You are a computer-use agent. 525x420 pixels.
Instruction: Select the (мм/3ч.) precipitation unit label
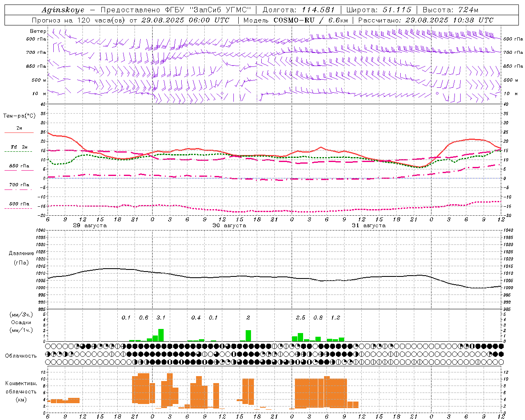[x=21, y=315]
